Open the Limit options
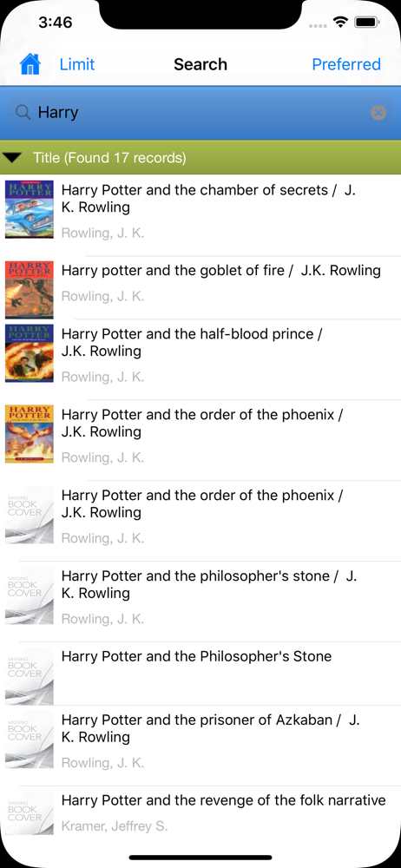Screen dimensions: 401x868 [x=77, y=64]
